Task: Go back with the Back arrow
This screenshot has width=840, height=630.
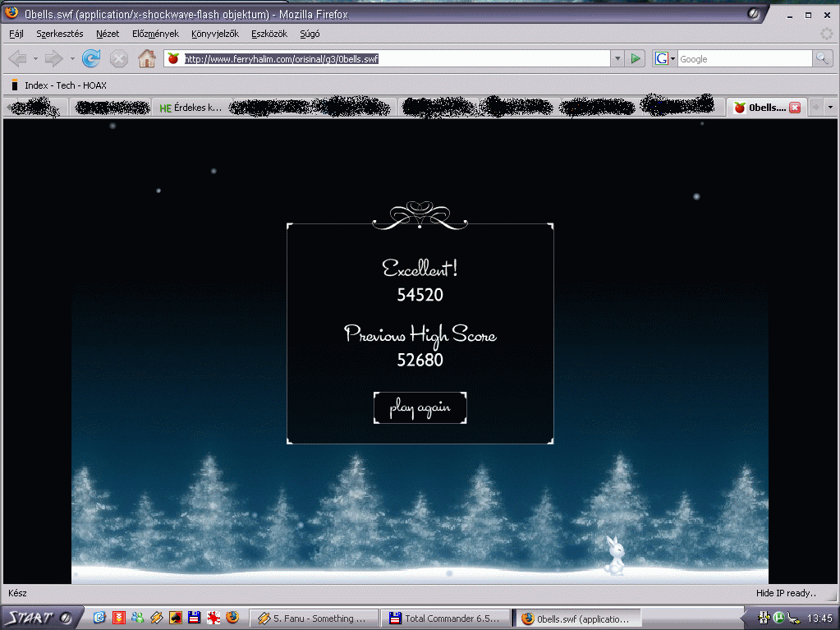Action: (18, 58)
